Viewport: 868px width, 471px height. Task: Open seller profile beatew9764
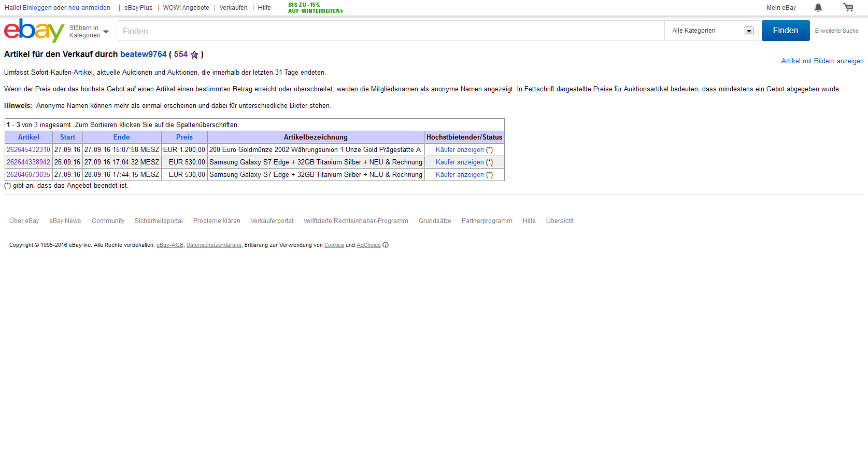[x=144, y=54]
